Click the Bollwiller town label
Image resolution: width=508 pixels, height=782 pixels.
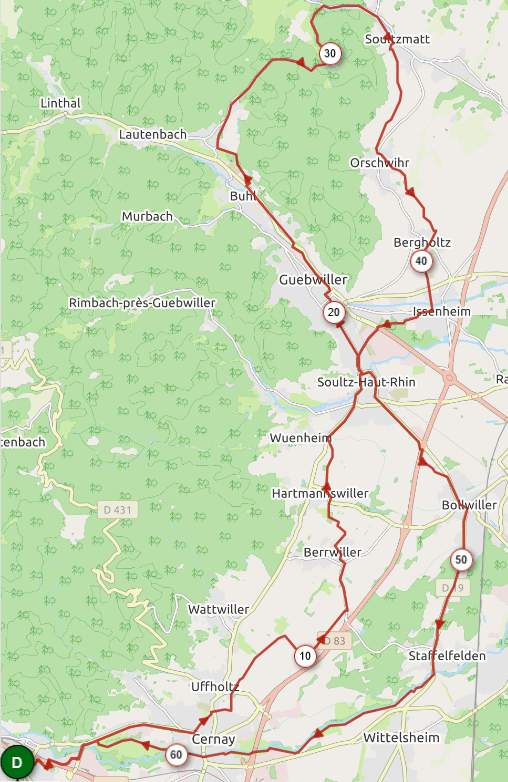(469, 505)
